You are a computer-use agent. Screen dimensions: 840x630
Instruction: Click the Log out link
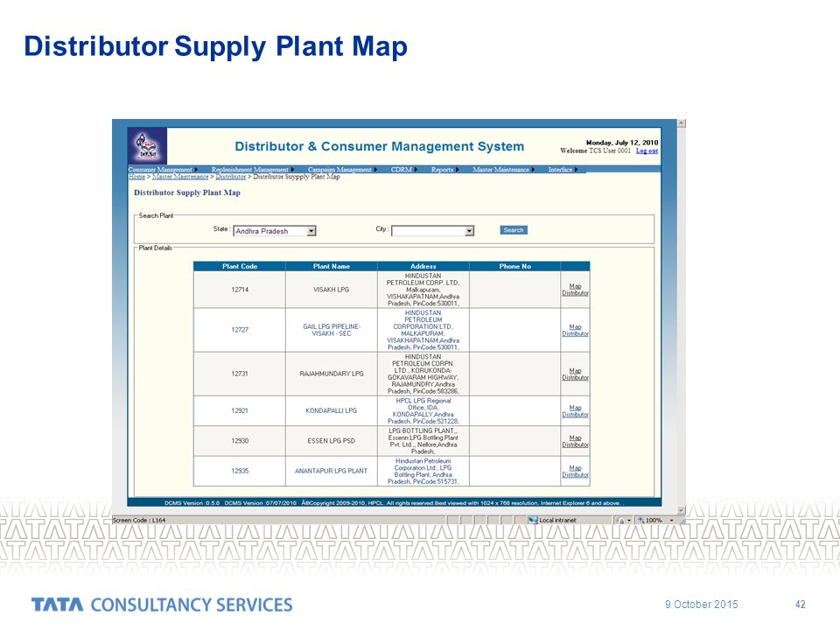click(x=647, y=151)
